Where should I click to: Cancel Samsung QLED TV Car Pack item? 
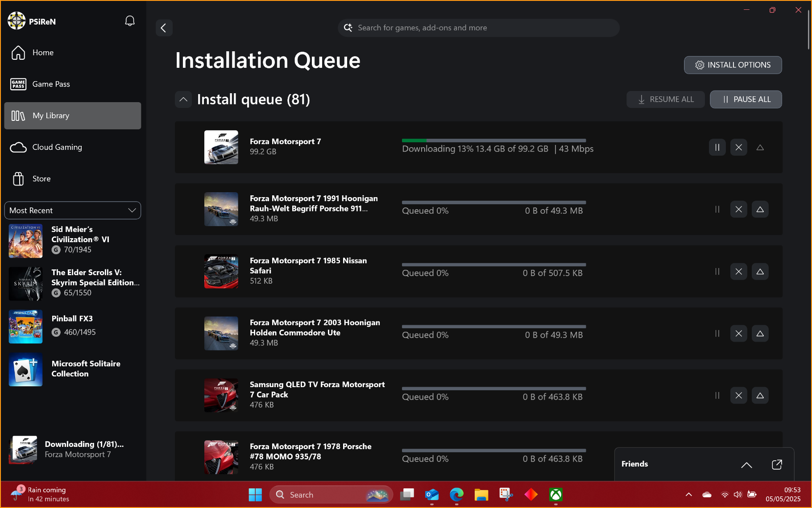738,395
